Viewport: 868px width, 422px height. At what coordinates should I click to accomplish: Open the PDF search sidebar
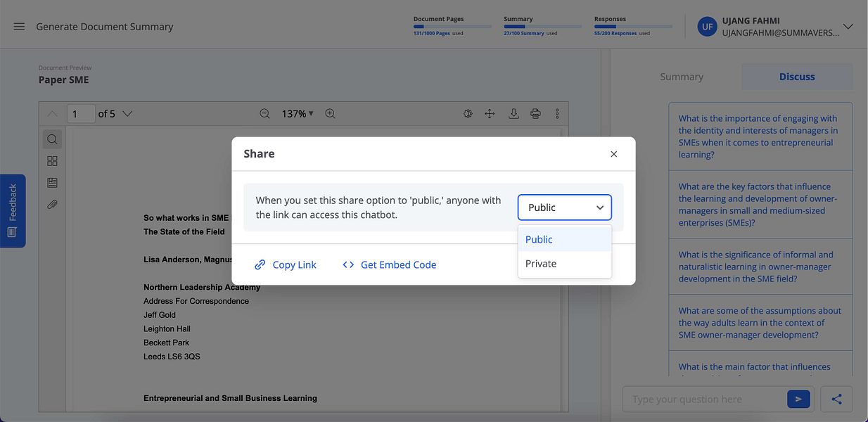pyautogui.click(x=52, y=139)
